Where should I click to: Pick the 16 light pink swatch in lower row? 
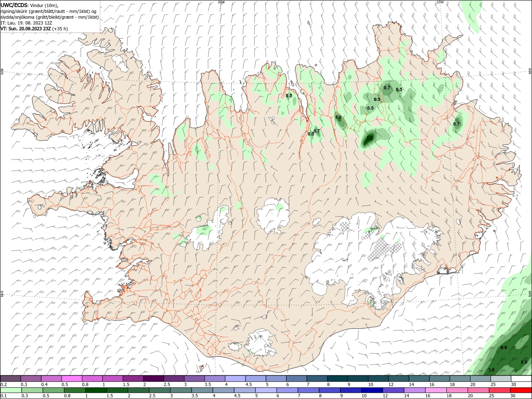[436, 390]
